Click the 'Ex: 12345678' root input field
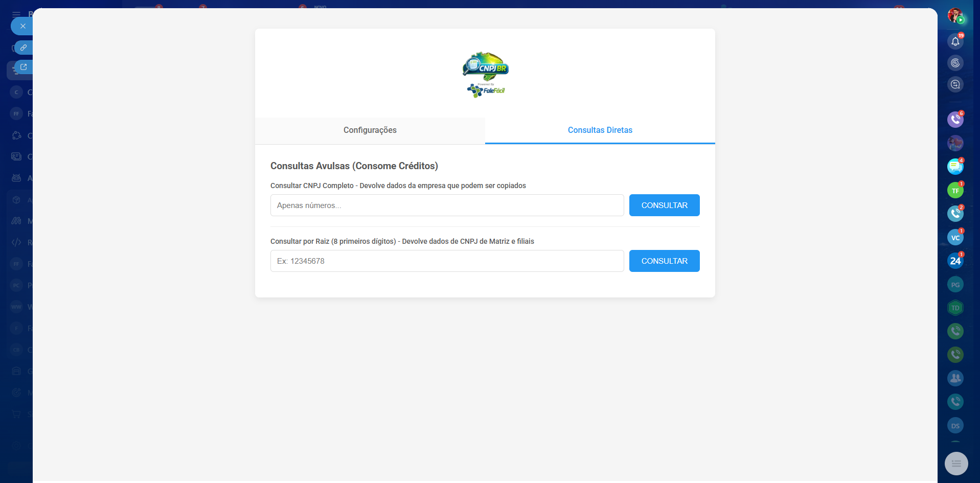The image size is (980, 483). pos(447,261)
